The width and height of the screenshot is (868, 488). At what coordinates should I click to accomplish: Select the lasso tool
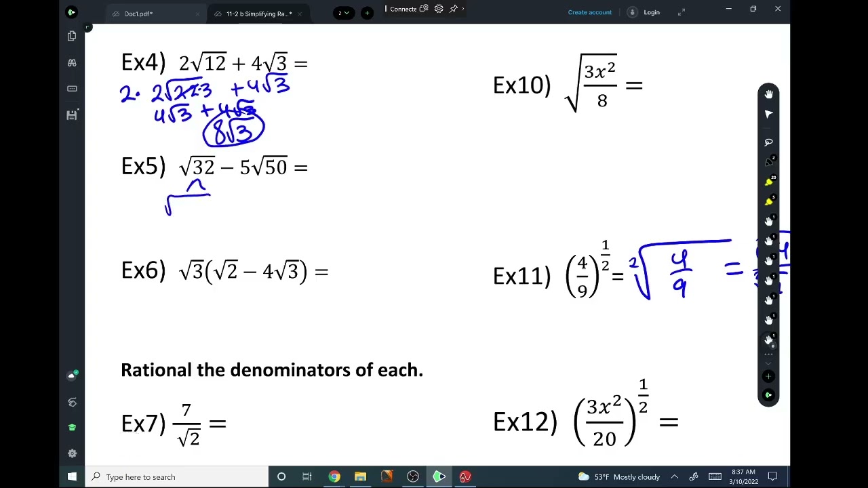[x=768, y=142]
